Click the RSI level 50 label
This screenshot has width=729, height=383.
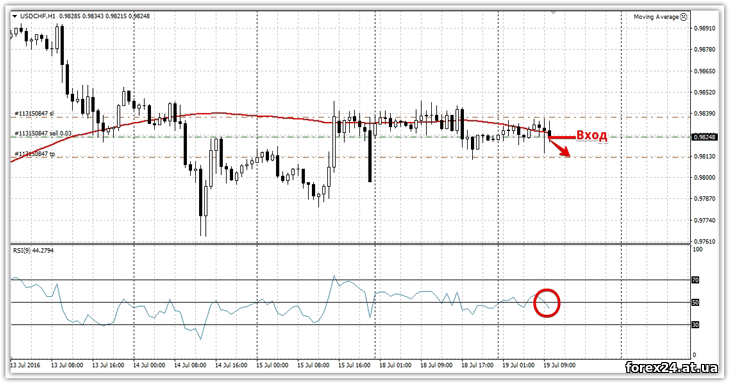[696, 303]
